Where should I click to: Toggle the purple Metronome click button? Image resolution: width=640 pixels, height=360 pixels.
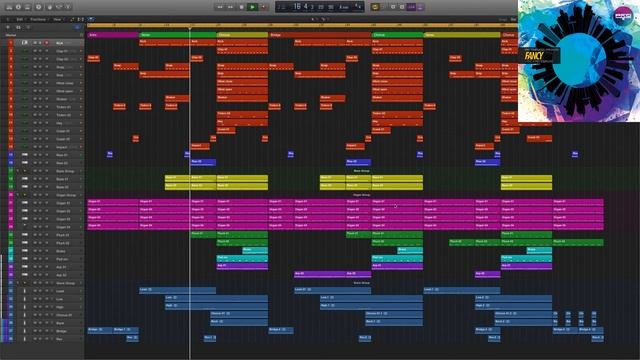420,7
